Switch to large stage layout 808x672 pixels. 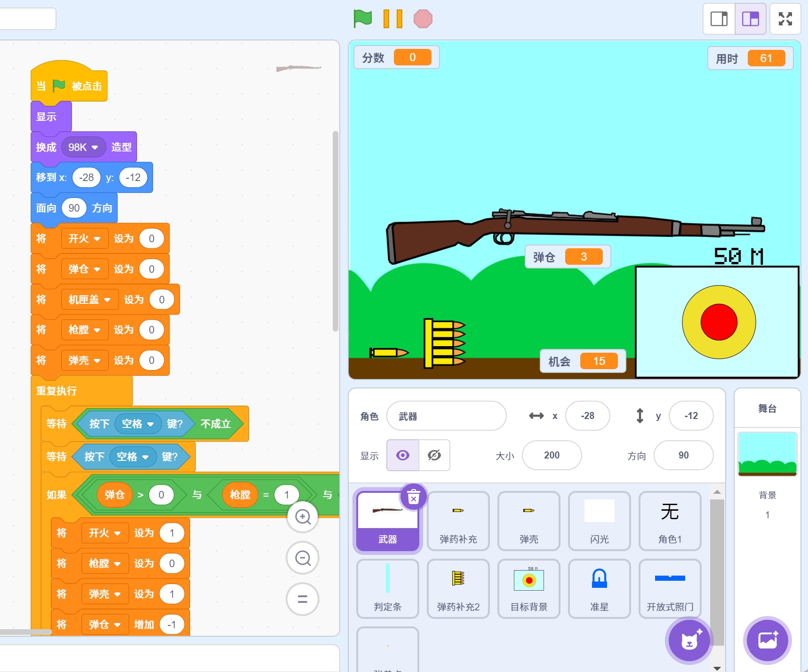750,19
